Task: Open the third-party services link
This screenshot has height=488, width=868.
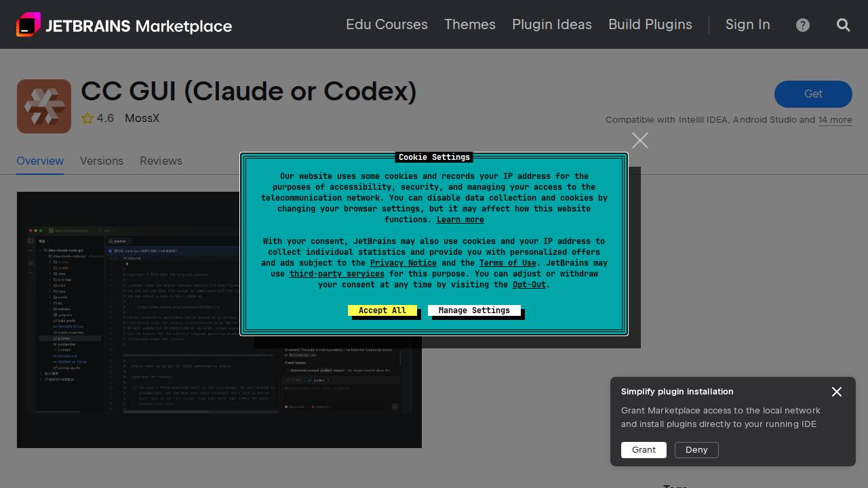Action: click(337, 274)
